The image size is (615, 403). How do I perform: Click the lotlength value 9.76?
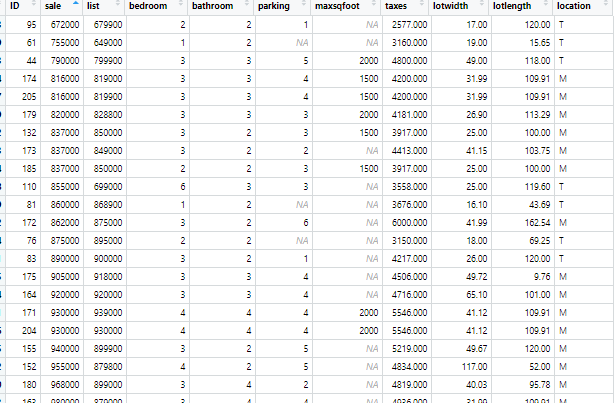[x=542, y=277]
